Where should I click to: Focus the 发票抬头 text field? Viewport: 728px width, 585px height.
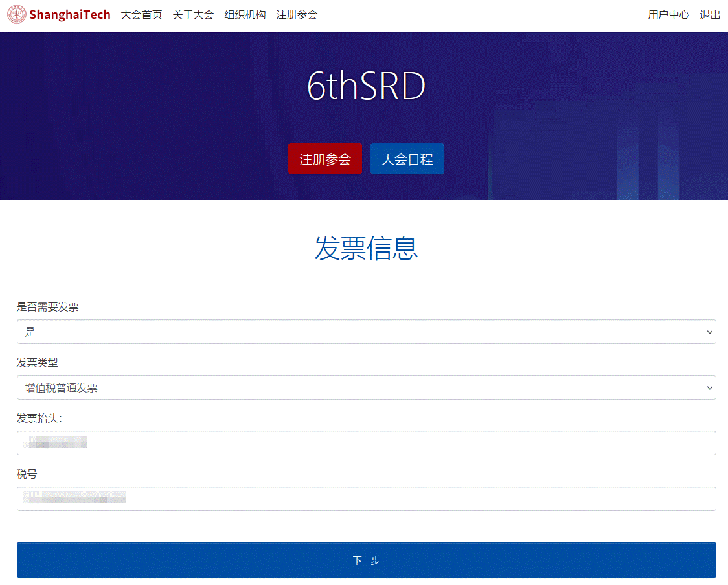point(366,443)
